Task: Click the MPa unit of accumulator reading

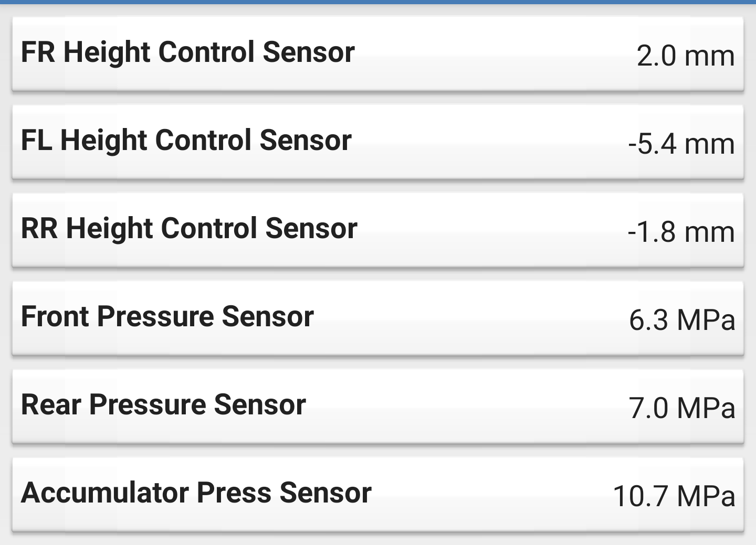Action: [706, 496]
